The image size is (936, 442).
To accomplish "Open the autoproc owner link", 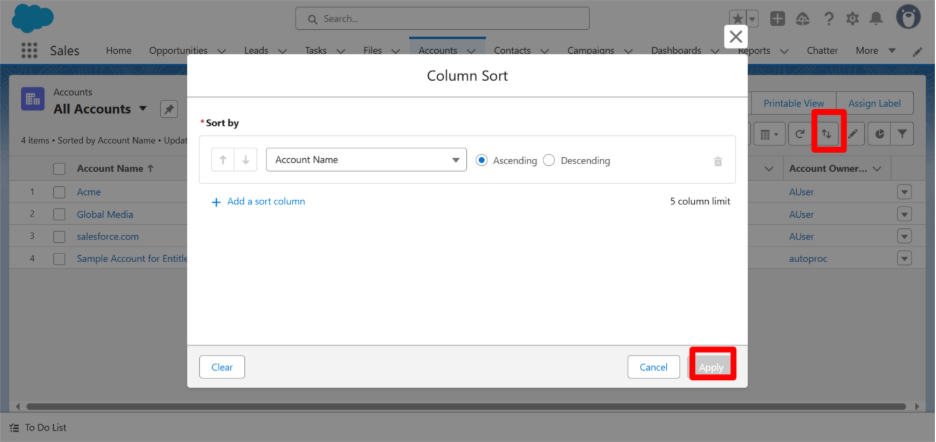I will [808, 259].
